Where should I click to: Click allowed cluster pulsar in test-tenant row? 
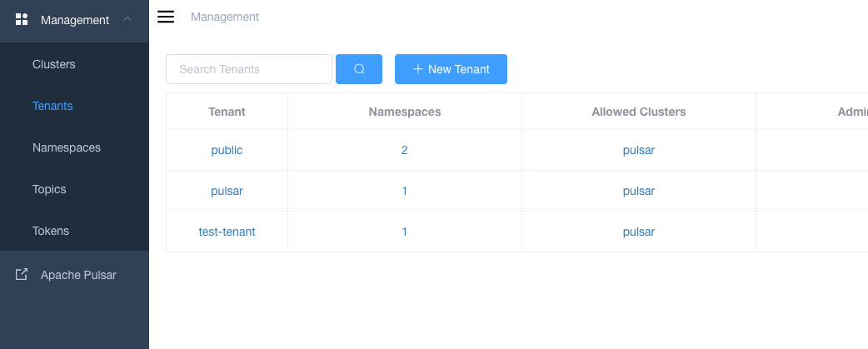click(x=639, y=232)
